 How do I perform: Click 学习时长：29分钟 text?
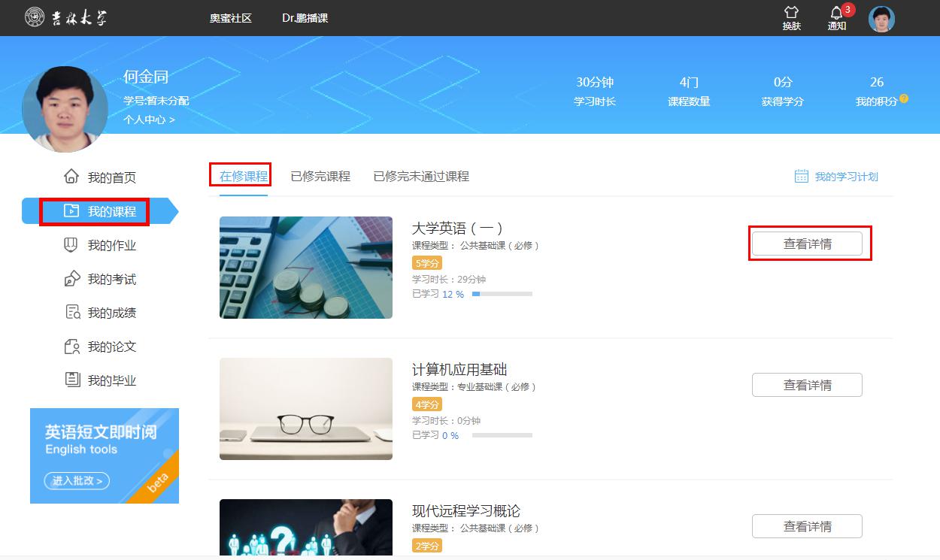pyautogui.click(x=449, y=279)
